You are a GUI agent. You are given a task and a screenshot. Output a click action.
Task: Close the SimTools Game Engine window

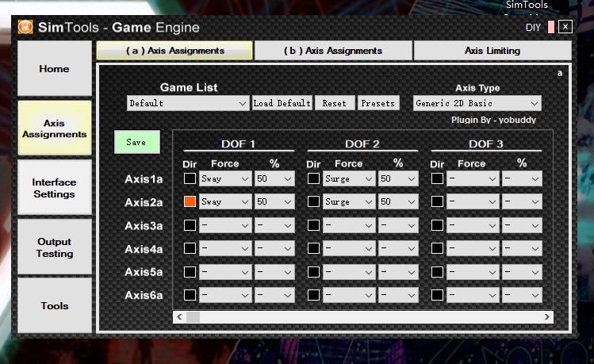click(x=565, y=26)
